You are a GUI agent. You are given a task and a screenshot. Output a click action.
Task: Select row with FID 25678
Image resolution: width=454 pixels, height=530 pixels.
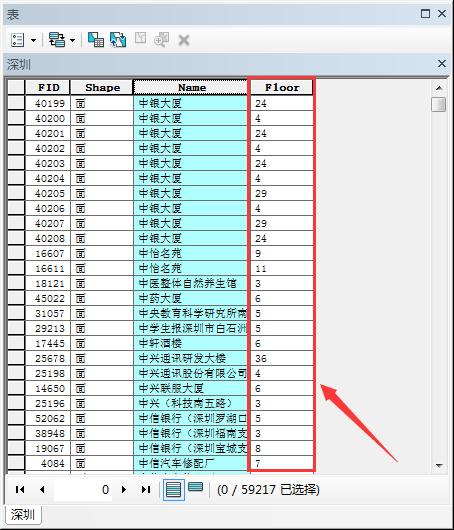[16, 358]
